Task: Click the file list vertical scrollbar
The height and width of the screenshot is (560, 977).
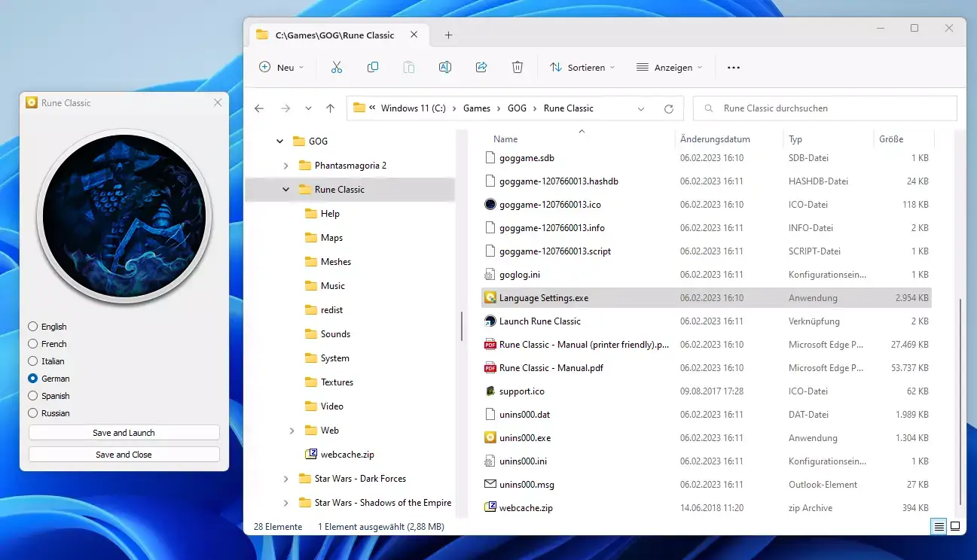Action: point(960,401)
